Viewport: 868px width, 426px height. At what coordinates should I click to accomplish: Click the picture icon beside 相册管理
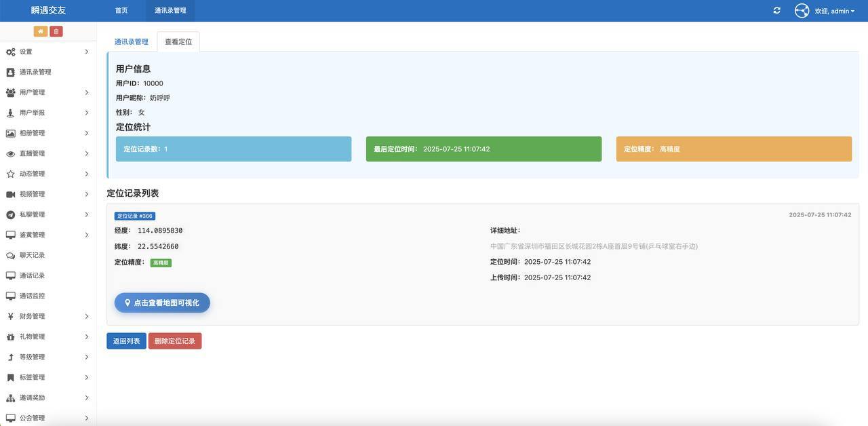(10, 133)
